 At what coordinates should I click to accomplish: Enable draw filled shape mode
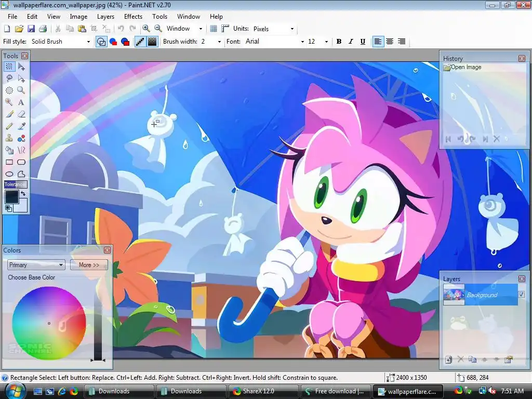click(x=113, y=42)
